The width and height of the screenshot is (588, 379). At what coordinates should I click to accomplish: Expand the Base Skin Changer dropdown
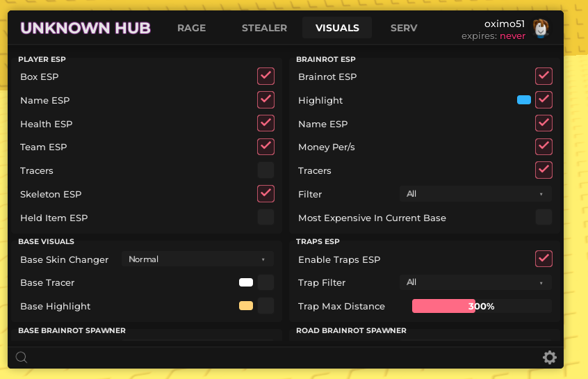(197, 259)
